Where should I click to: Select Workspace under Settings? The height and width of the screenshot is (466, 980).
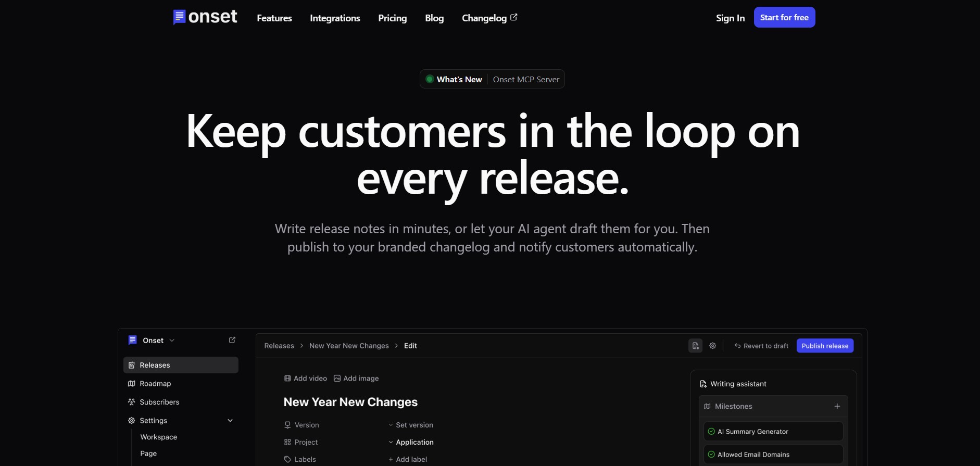tap(159, 437)
